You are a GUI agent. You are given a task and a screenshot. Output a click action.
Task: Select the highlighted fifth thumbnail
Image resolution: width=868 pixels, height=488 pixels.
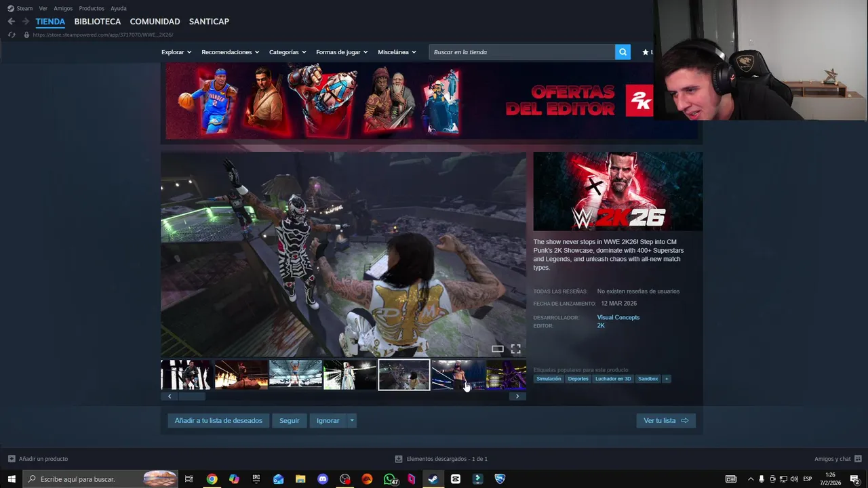click(404, 375)
